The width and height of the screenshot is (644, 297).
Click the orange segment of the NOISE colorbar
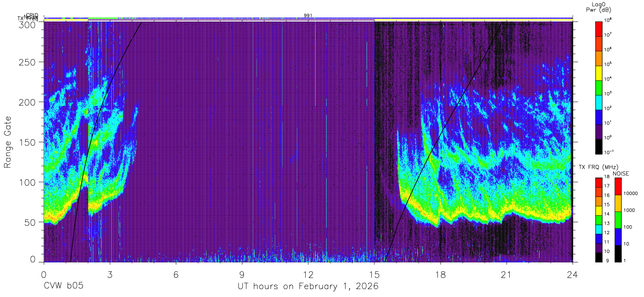coord(618,203)
